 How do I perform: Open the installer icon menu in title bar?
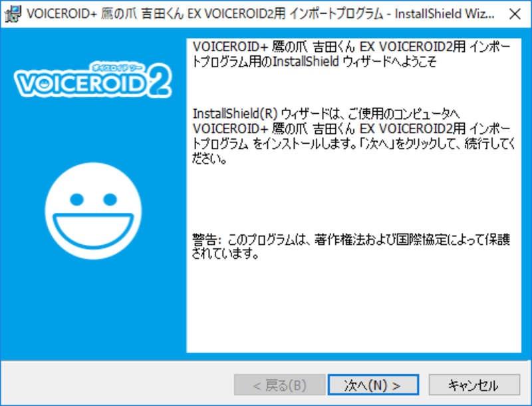click(13, 14)
